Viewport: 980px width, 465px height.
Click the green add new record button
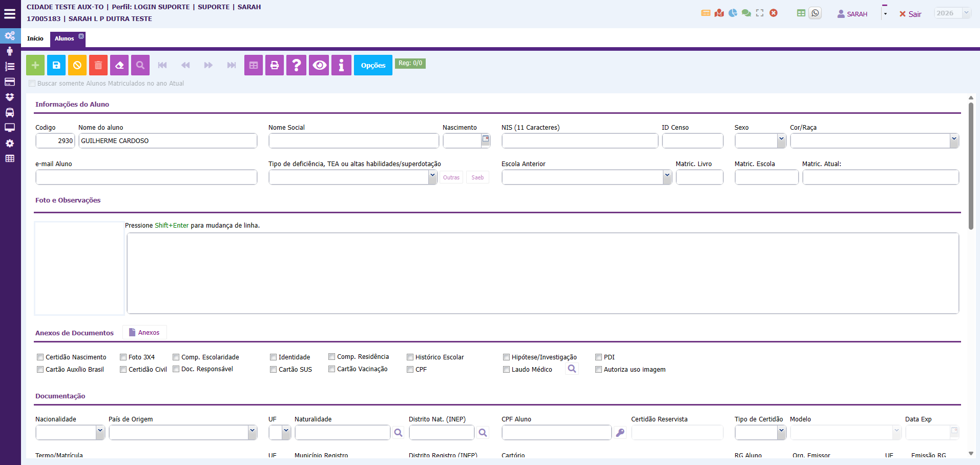35,65
